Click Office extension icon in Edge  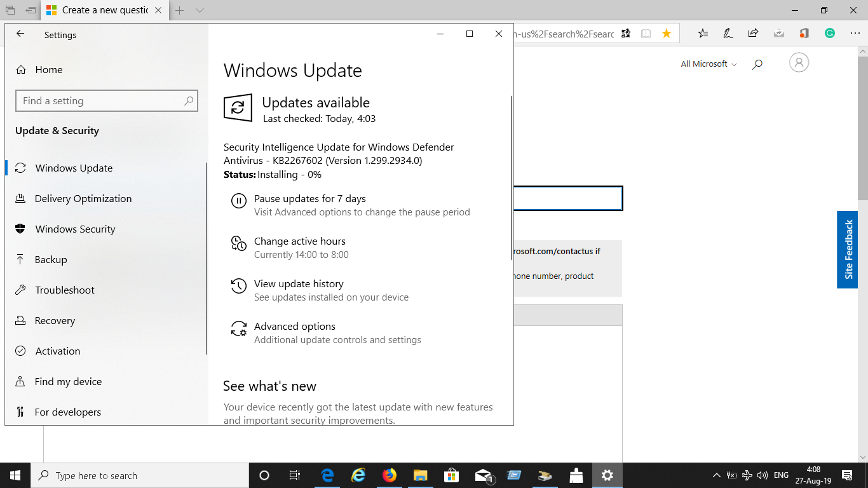pos(804,34)
